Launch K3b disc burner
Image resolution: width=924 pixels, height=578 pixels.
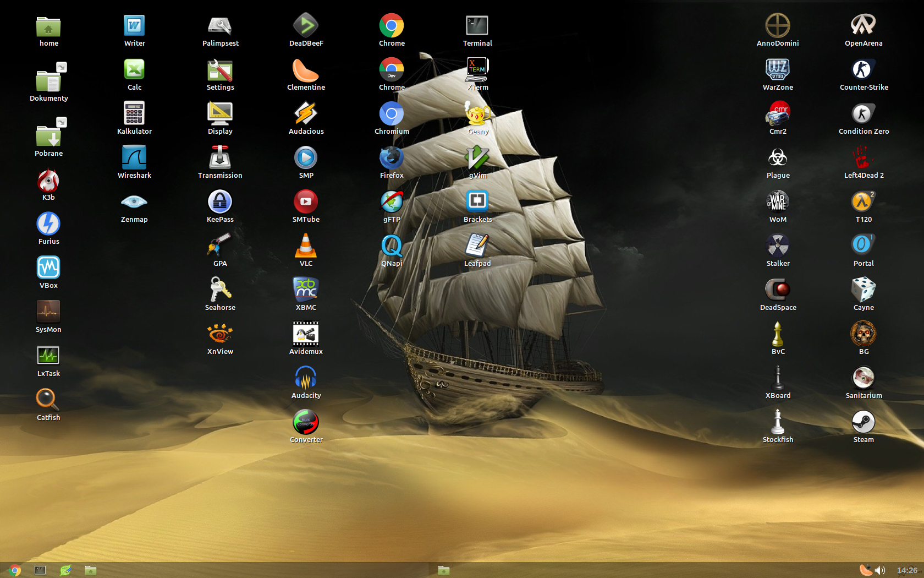(48, 180)
